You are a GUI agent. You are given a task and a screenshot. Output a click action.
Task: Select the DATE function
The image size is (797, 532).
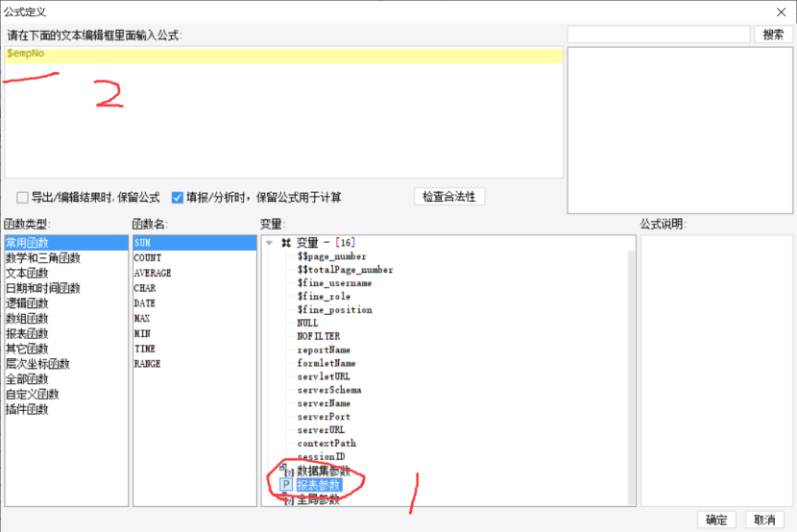tap(195, 303)
